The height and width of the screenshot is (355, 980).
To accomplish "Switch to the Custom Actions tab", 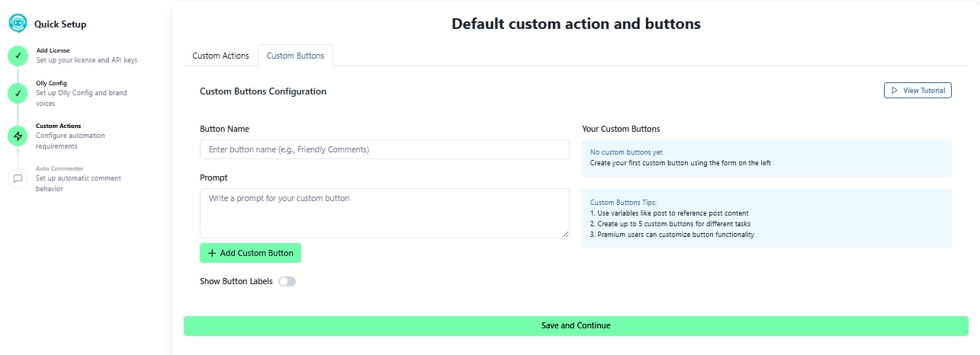I will click(220, 56).
